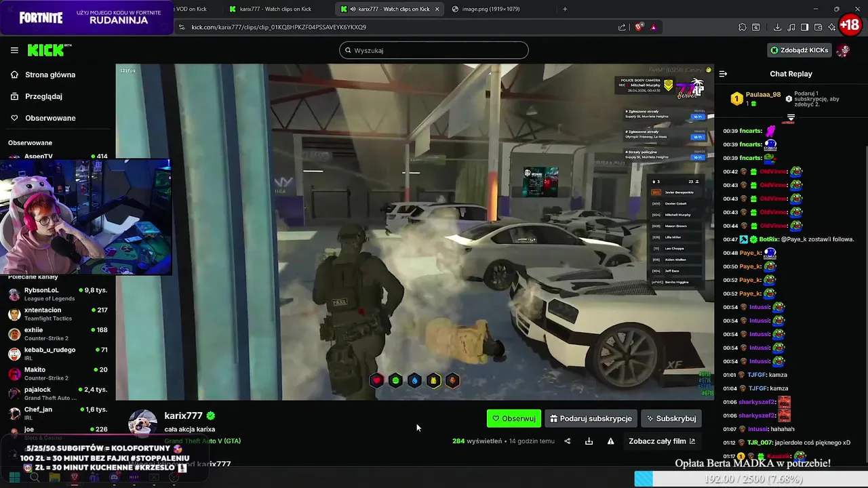Open xntentacion recommended channel

58,314
